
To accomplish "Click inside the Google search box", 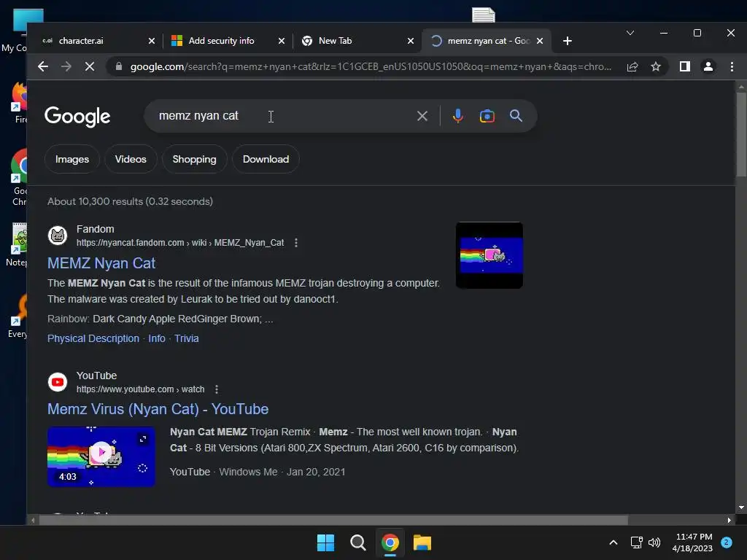I will point(281,116).
